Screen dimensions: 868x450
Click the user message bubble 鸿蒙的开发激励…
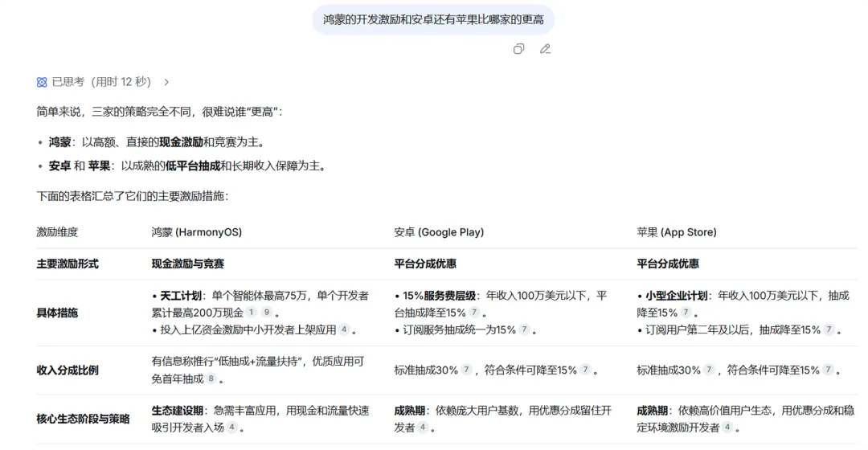[433, 20]
